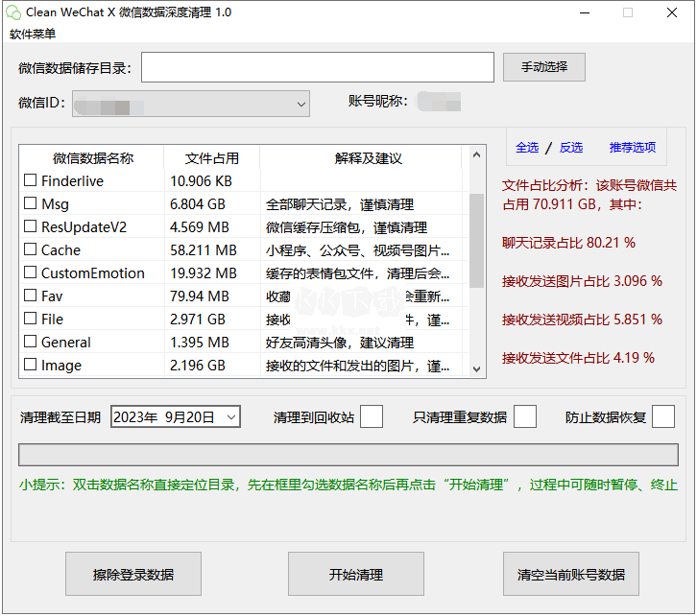Check the Finderlive checkbox
The width and height of the screenshot is (697, 616).
click(31, 180)
